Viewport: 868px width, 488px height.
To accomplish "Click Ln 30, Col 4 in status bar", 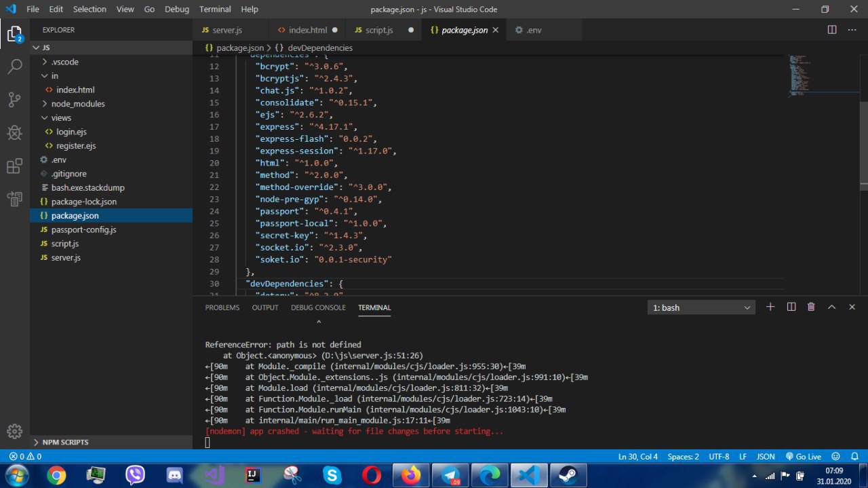I will point(638,457).
